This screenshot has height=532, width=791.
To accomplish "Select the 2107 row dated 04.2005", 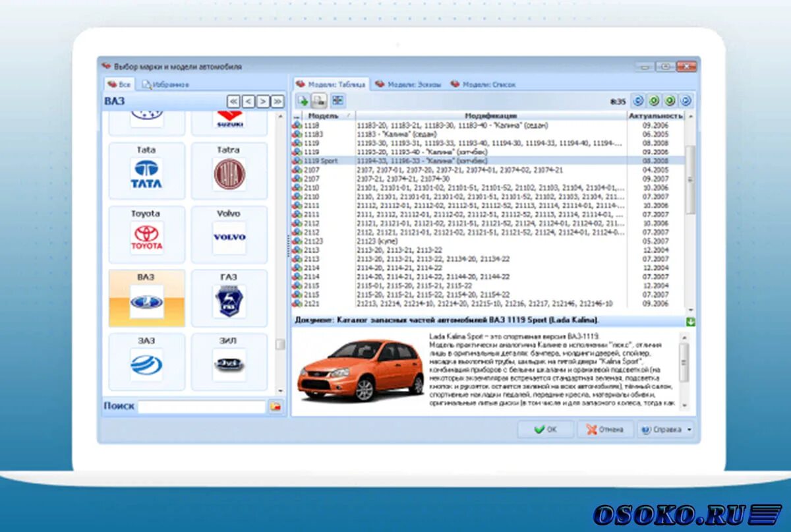I will 488,169.
